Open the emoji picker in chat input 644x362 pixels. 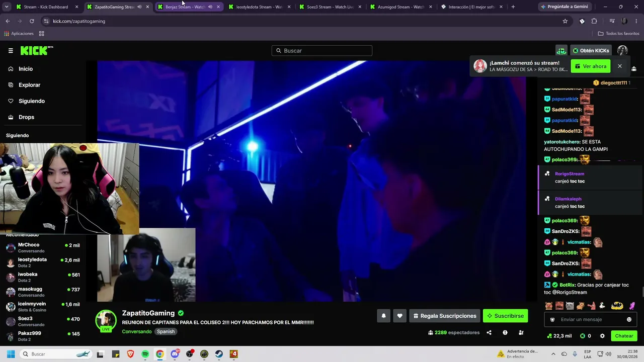click(x=629, y=319)
